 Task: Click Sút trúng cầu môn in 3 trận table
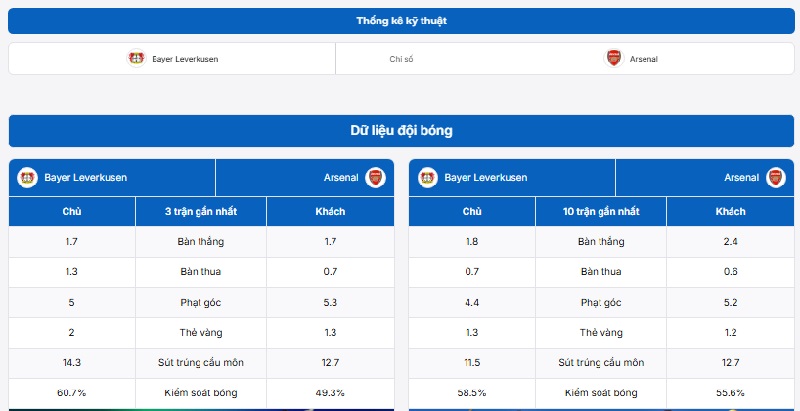(201, 363)
